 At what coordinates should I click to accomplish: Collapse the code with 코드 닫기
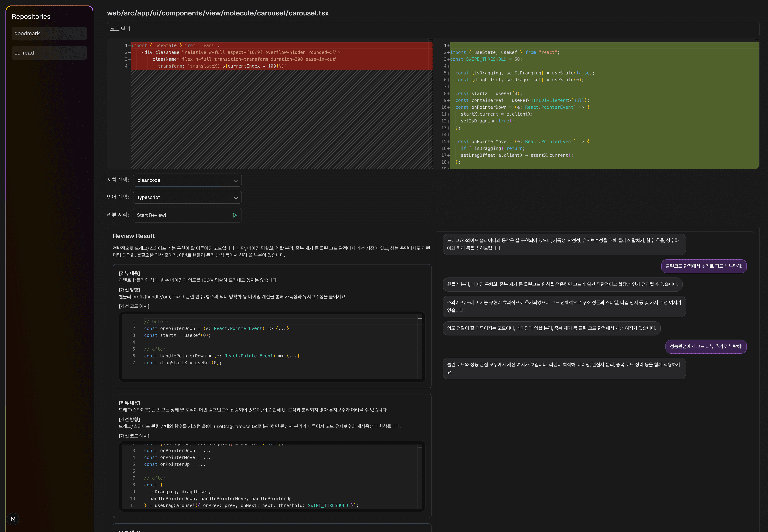pos(120,29)
